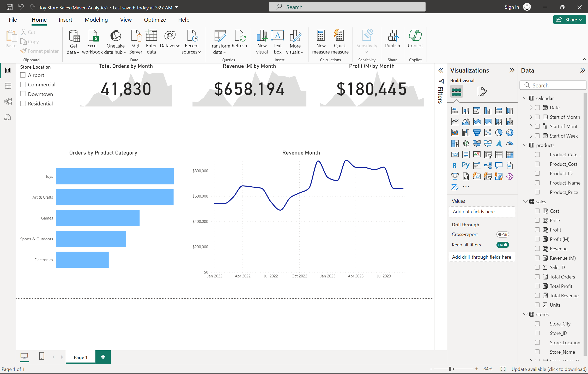The image size is (588, 374).
Task: Check the Downtown slicer option
Action: pyautogui.click(x=23, y=94)
